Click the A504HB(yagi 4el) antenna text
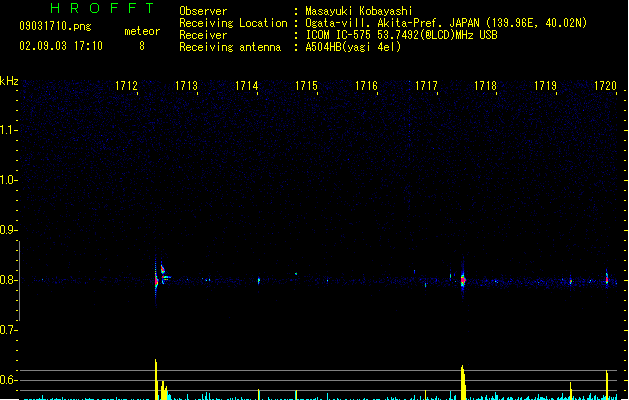This screenshot has height=400, width=629. click(353, 47)
